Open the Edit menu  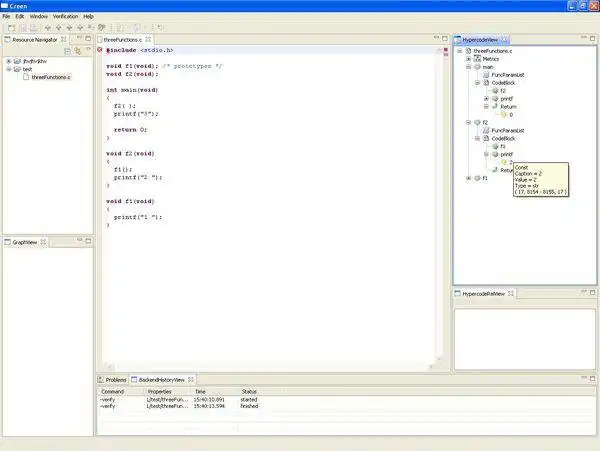tap(20, 16)
